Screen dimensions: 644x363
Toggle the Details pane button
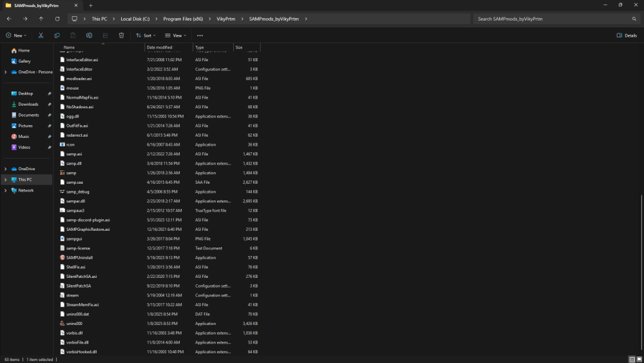click(x=627, y=35)
